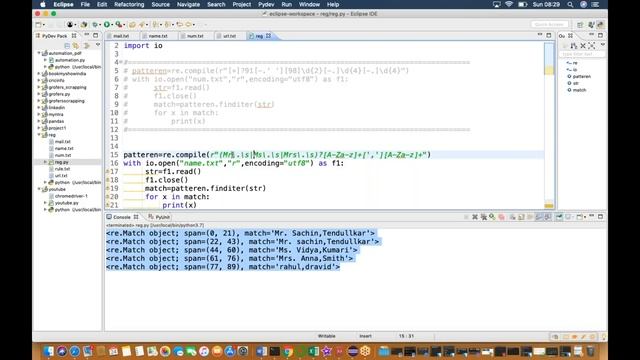This screenshot has height=360, width=640.
Task: Open Trash in the Dock
Action: point(591,351)
